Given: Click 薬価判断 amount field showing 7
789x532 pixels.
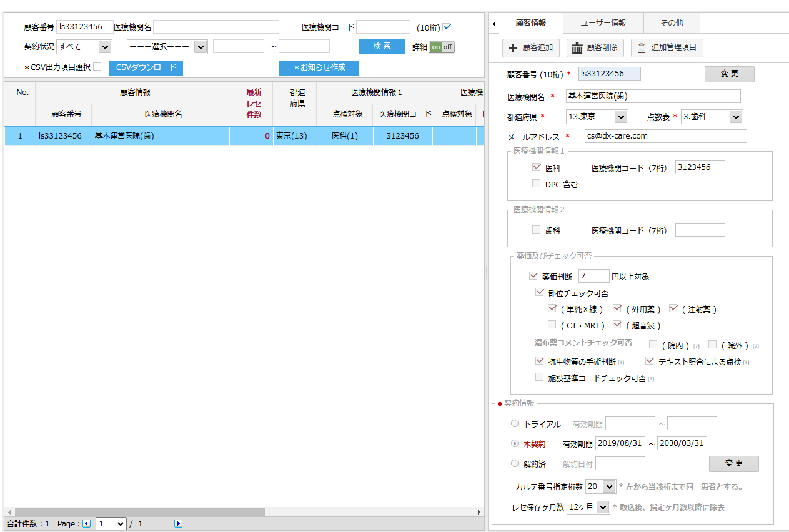Looking at the screenshot, I should point(594,276).
